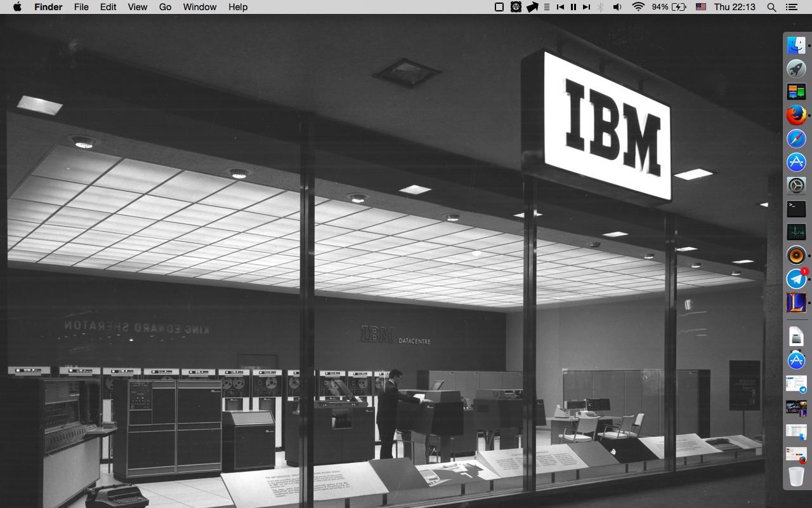Open Spotlight search magnifier

pos(771,7)
